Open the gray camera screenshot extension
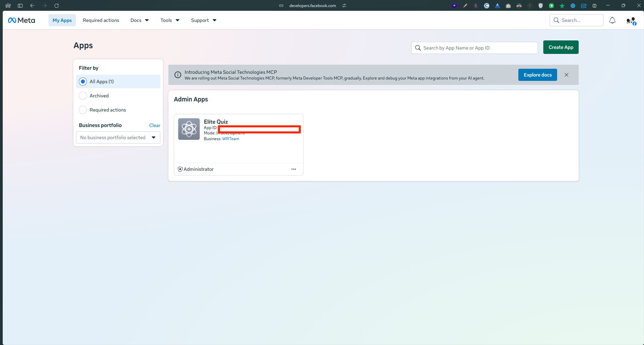The width and height of the screenshot is (644, 345). (x=508, y=6)
